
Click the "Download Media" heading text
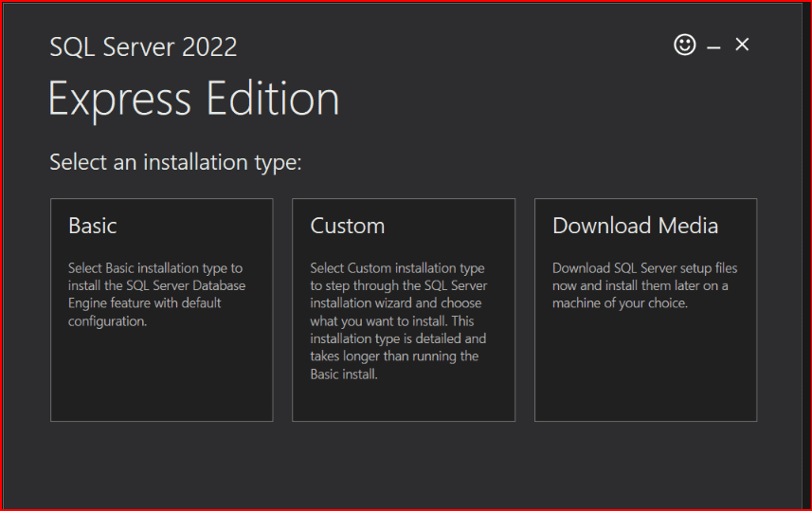tap(635, 226)
